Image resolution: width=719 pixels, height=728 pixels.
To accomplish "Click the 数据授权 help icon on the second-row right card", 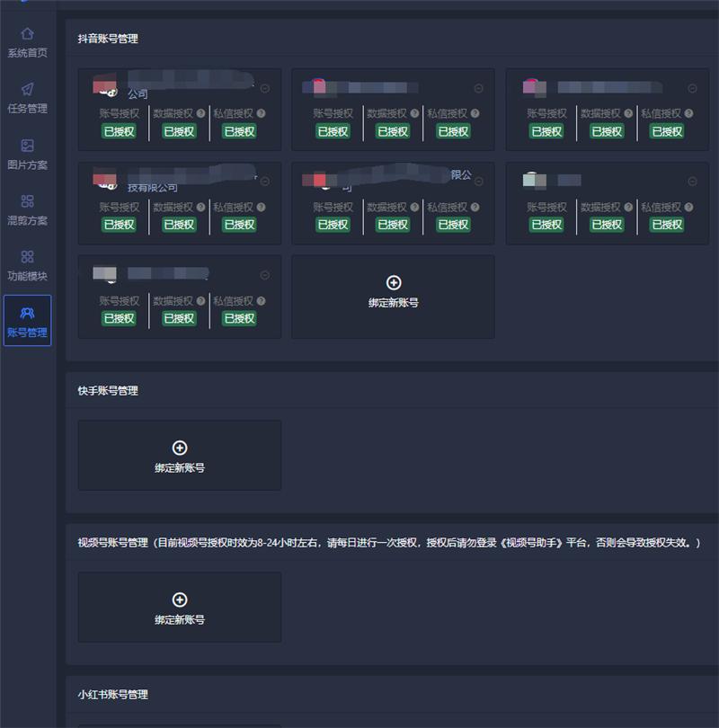I will 628,207.
